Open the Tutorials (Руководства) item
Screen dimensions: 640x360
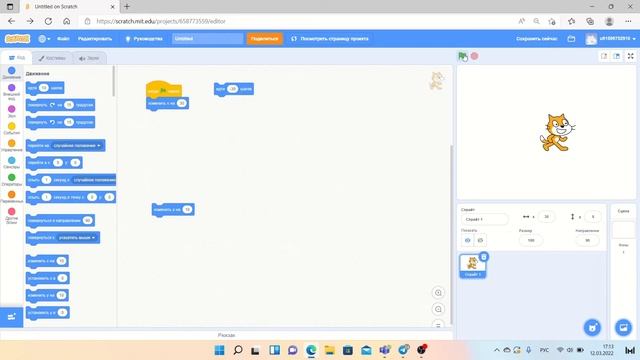coord(144,39)
